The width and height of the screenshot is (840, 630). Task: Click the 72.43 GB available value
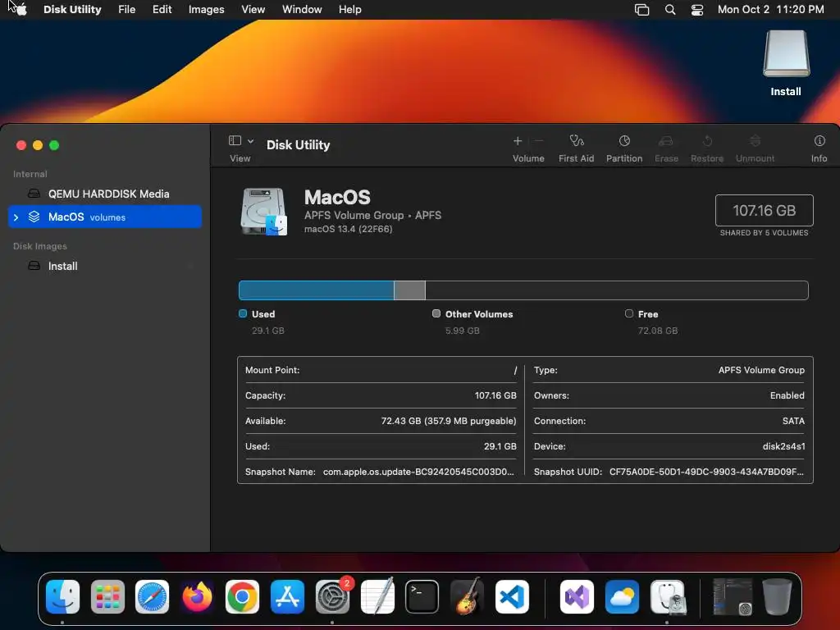[x=449, y=421]
